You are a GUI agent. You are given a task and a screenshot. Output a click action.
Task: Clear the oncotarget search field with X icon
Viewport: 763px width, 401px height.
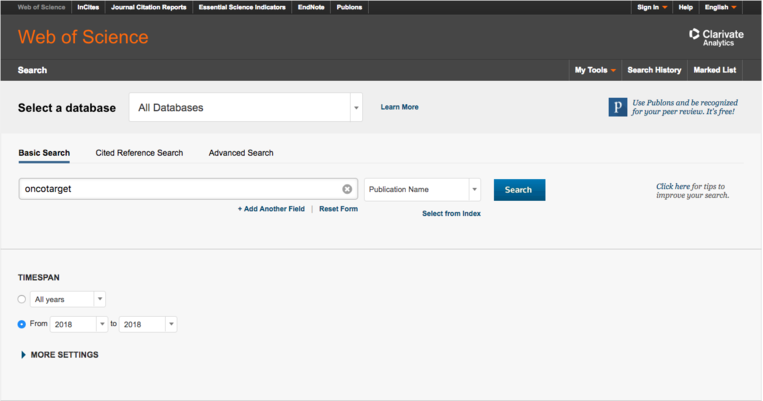(x=347, y=189)
